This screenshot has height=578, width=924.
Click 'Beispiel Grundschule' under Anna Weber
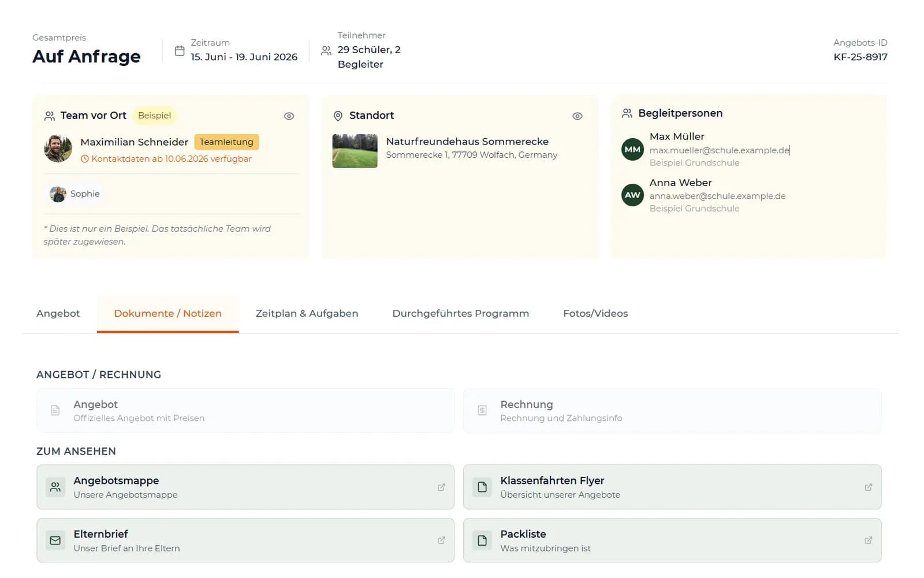pyautogui.click(x=694, y=209)
